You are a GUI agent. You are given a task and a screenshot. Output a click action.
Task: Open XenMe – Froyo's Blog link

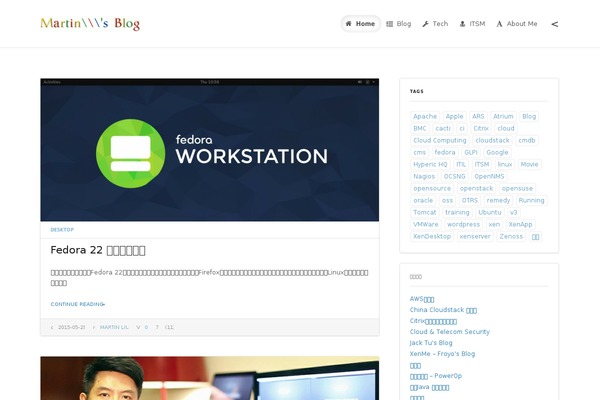442,354
